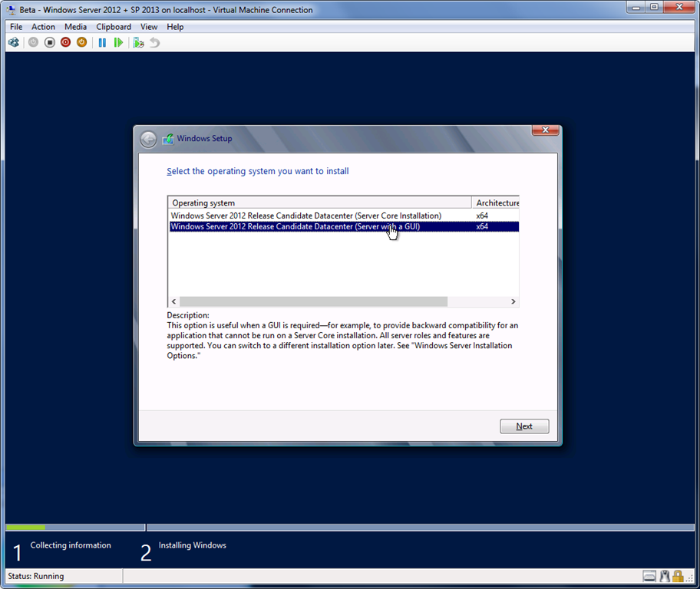The height and width of the screenshot is (589, 700).
Task: Click the Turn Off stop icon
Action: tap(50, 42)
